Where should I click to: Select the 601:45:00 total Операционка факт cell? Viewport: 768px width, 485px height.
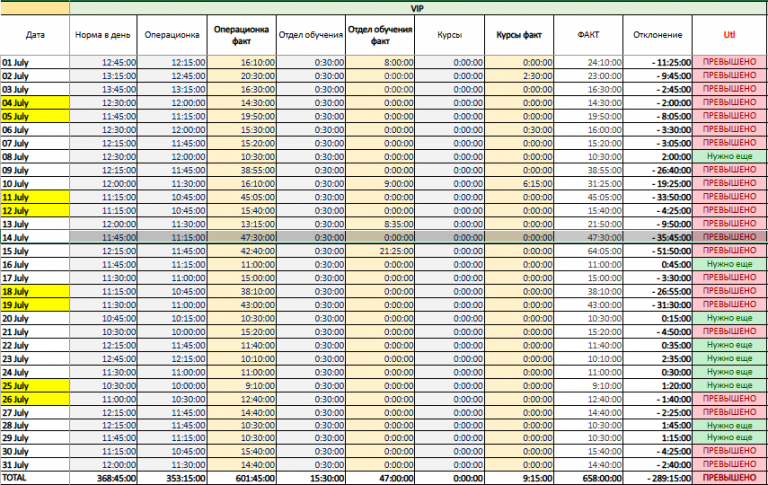(241, 478)
